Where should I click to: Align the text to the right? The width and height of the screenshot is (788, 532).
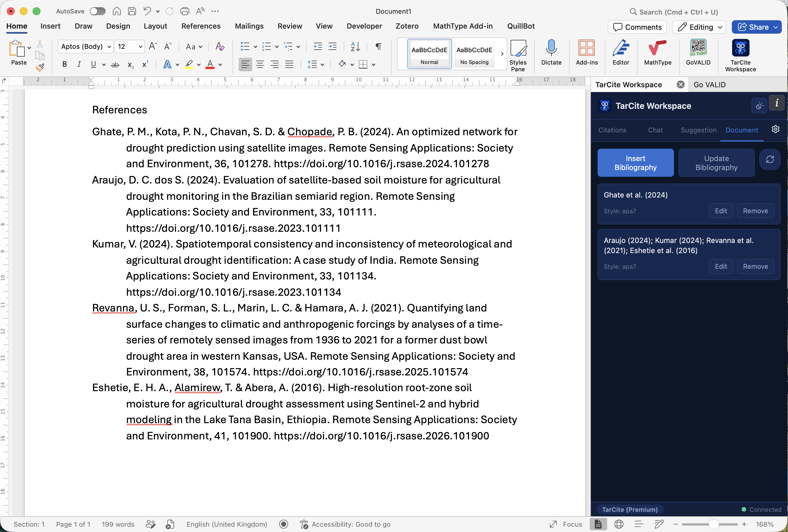pos(275,64)
